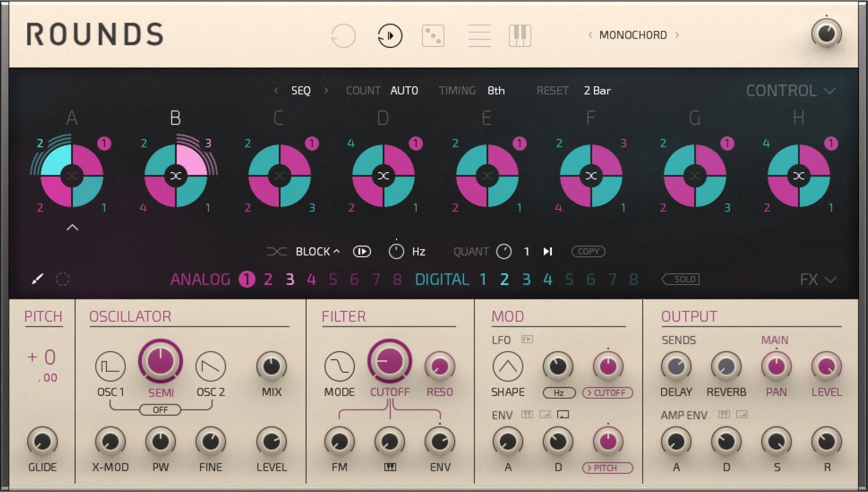Viewport: 868px width, 492px height.
Task: Enable the CUTOFF modulation target toggle
Action: [608, 393]
